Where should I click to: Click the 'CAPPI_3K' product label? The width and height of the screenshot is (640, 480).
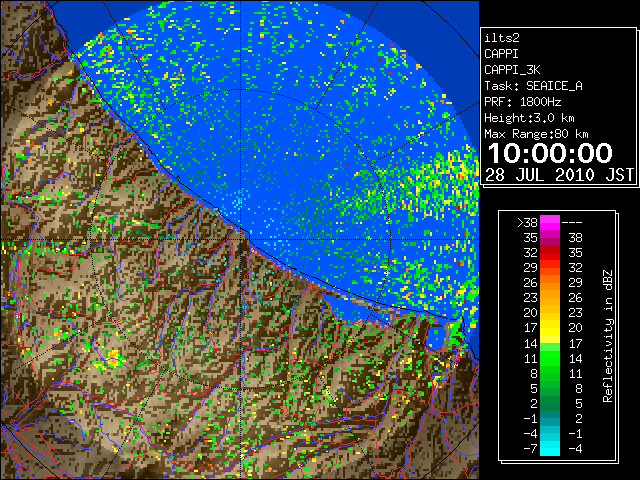point(512,70)
